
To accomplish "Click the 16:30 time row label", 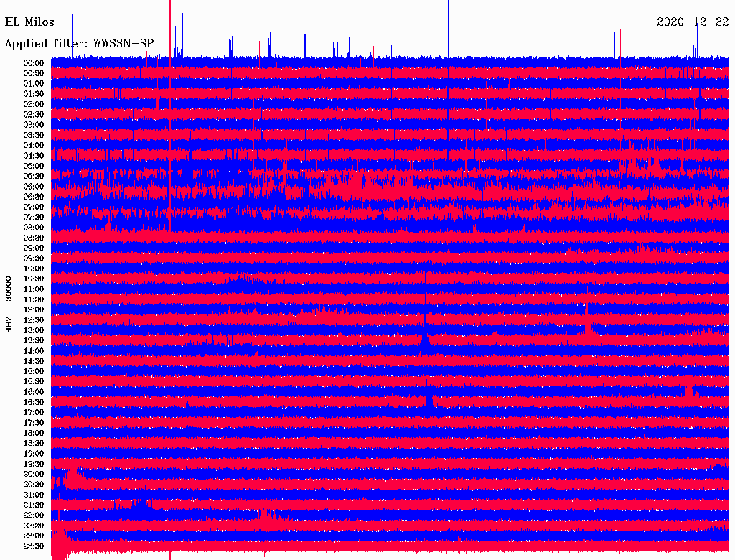I will pyautogui.click(x=34, y=402).
